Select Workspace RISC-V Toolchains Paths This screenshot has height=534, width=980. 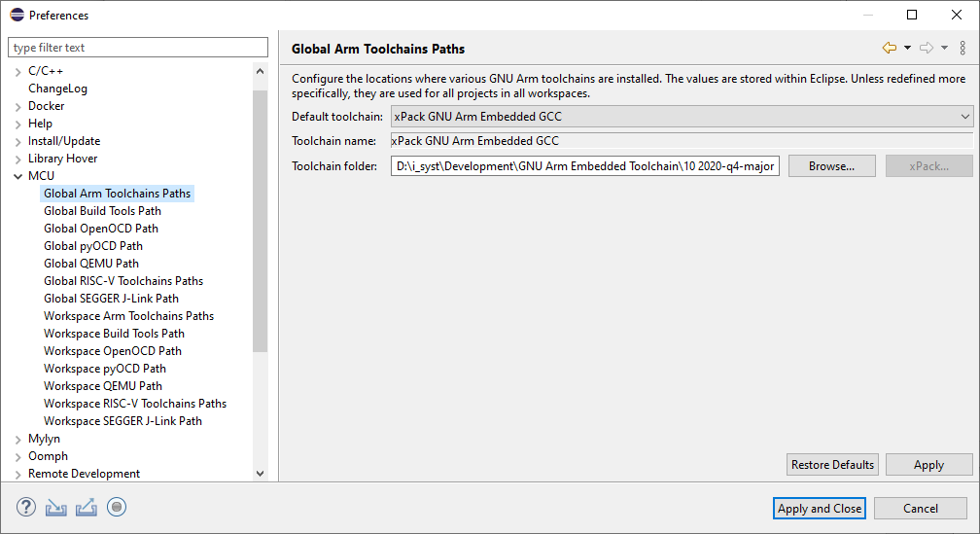135,404
